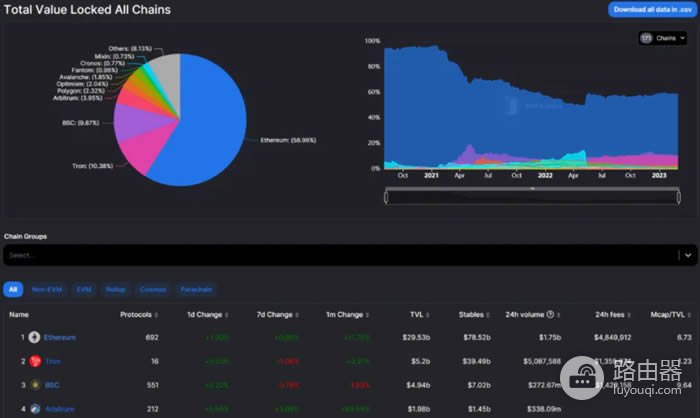Expand Chain Groups dropdown chevron arrow
Image resolution: width=700 pixels, height=418 pixels.
tap(688, 255)
